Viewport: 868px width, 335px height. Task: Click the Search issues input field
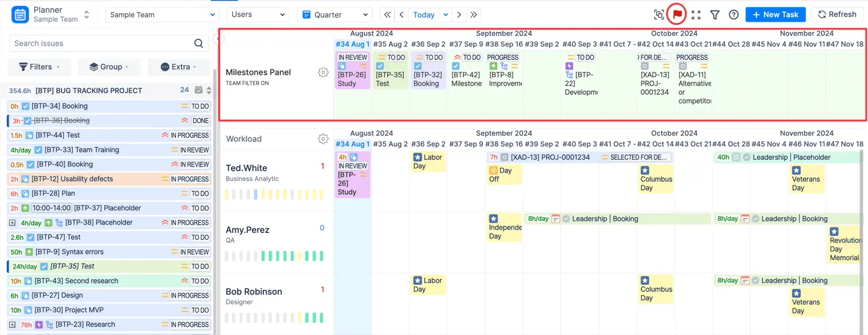pyautogui.click(x=99, y=43)
